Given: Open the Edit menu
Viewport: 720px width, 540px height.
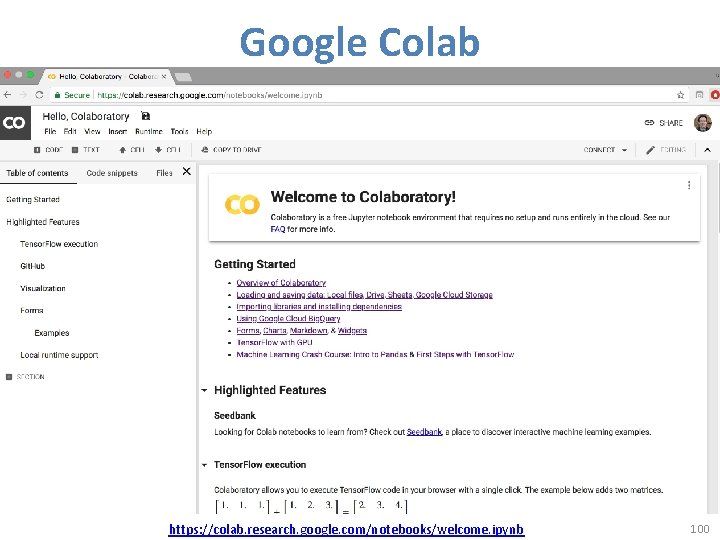Looking at the screenshot, I should [70, 131].
